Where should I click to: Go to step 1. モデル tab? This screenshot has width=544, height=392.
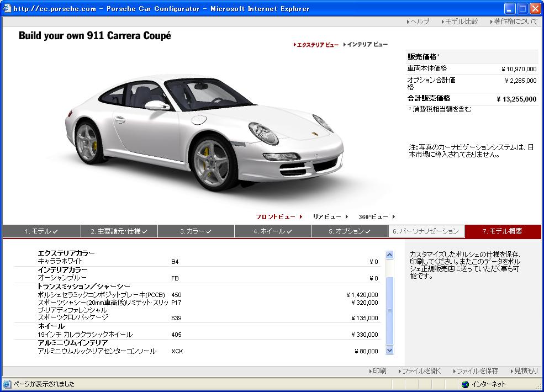41,231
